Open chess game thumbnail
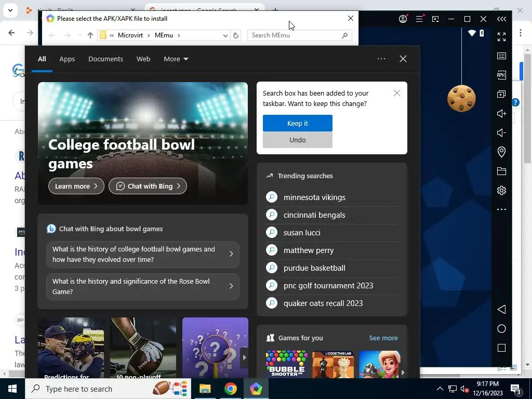Image resolution: width=532 pixels, height=399 pixels. (333, 364)
